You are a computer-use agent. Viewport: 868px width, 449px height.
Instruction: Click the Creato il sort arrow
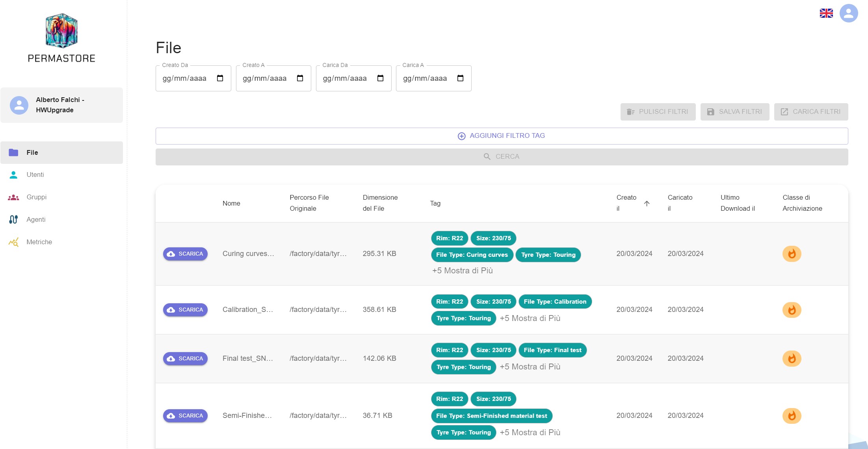click(647, 203)
